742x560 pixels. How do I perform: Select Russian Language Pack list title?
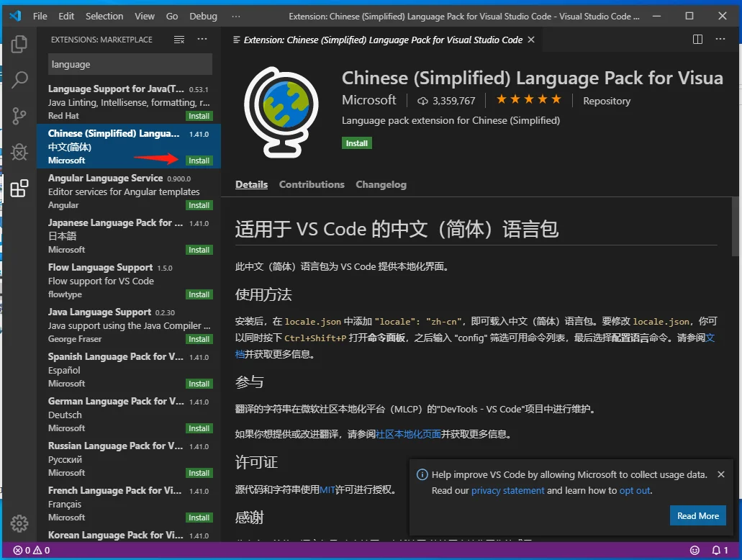pyautogui.click(x=115, y=446)
